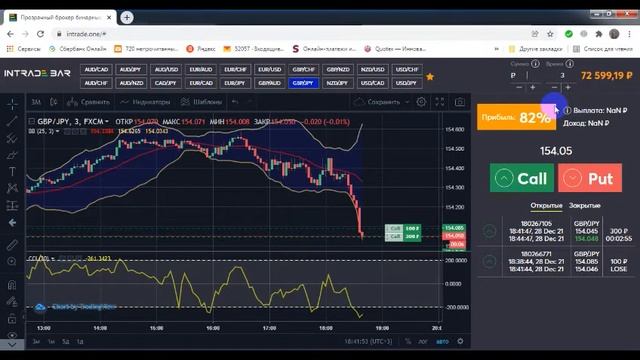640x360 pixels.
Task: Select the ruler measure tool
Action: (12, 245)
